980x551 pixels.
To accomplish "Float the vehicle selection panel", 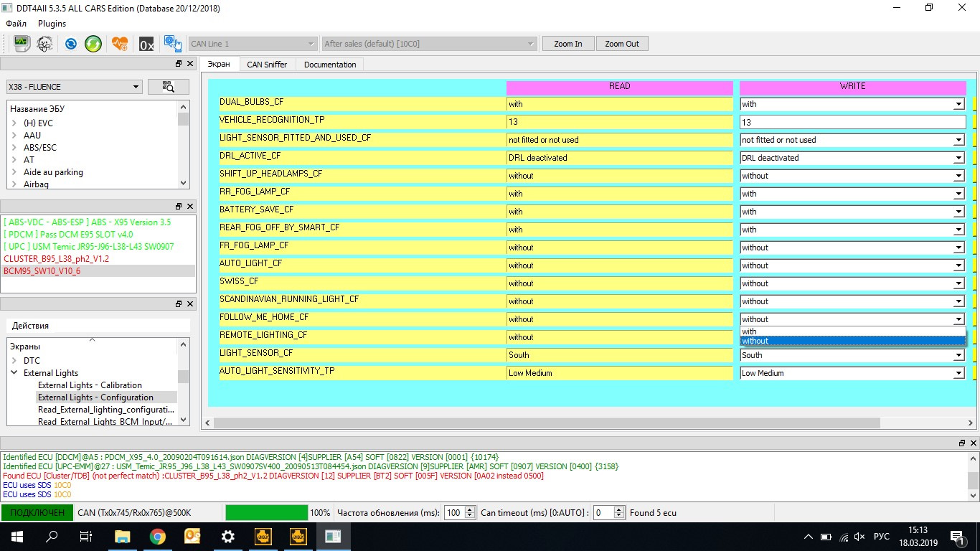I will [x=179, y=64].
